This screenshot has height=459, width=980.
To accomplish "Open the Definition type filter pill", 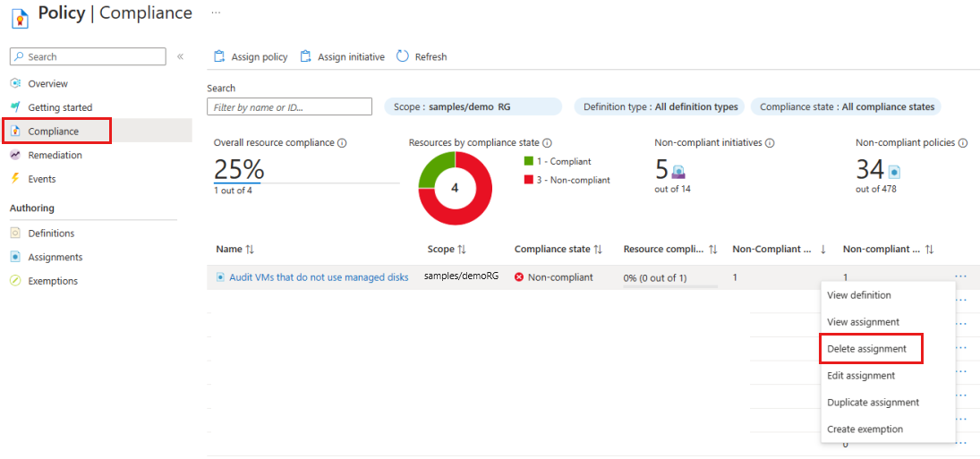I will (660, 106).
